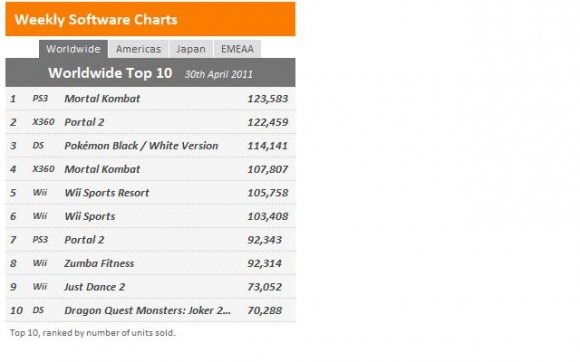The image size is (580, 362).
Task: Open the Just Dance 2 entry
Action: pyautogui.click(x=95, y=287)
